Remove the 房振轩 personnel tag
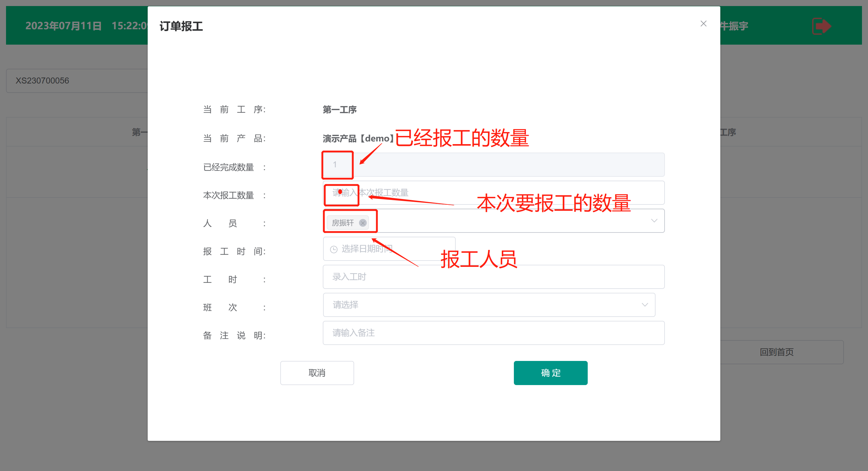Image resolution: width=868 pixels, height=471 pixels. [363, 223]
